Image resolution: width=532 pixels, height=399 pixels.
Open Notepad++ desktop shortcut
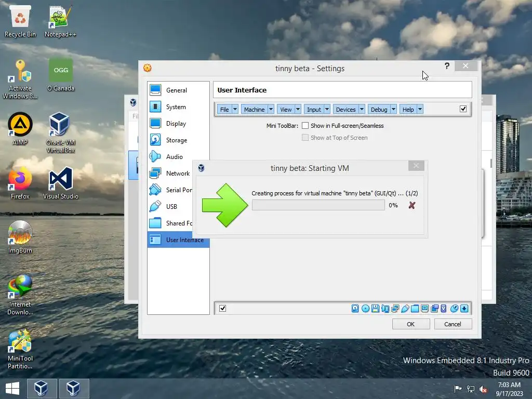60,21
